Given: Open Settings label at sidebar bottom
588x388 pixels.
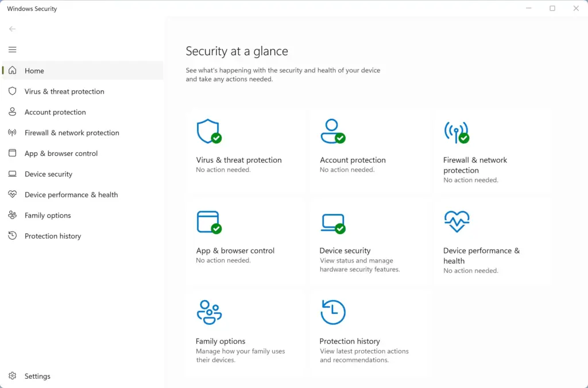Looking at the screenshot, I should click(37, 376).
